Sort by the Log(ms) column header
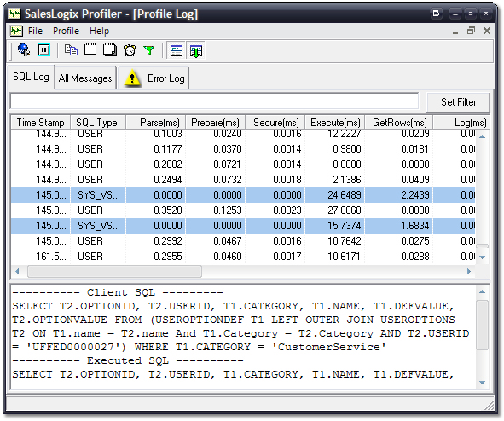Screen dimensions: 504x421 tap(461, 123)
